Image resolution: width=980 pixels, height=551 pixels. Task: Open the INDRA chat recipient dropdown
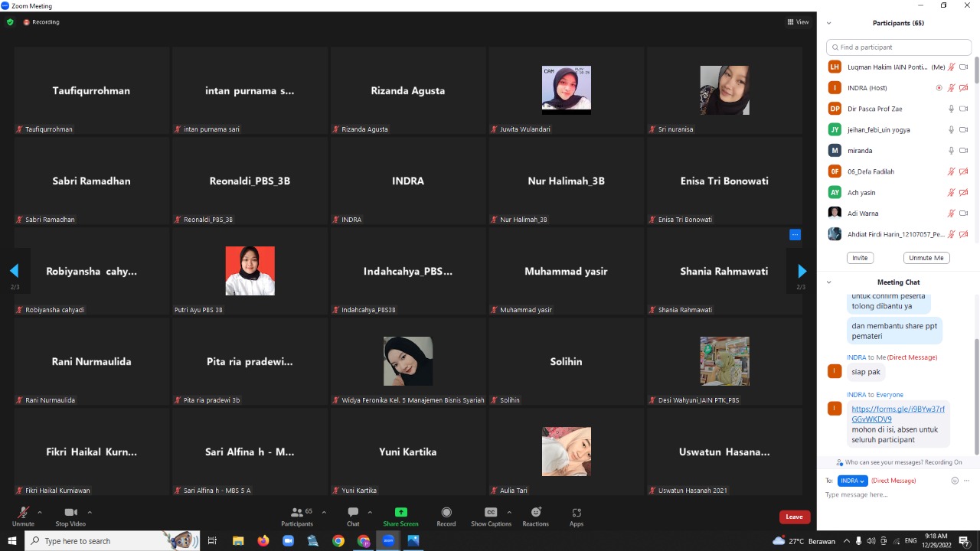tap(852, 481)
